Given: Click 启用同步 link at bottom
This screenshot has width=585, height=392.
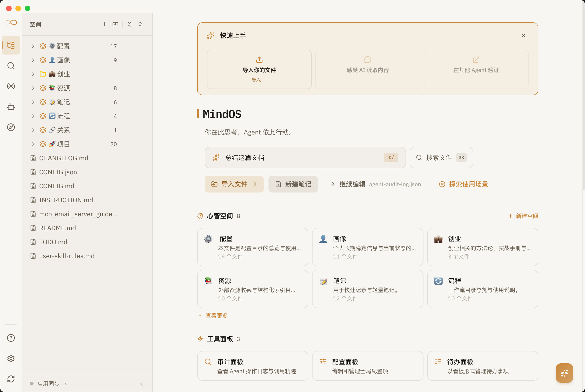Looking at the screenshot, I should tap(52, 384).
